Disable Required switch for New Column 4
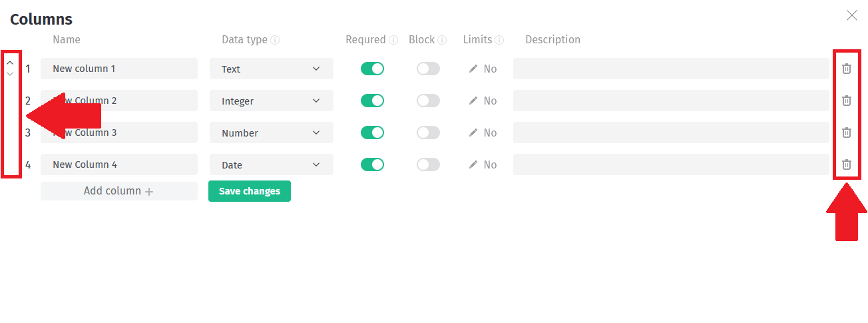 (372, 164)
